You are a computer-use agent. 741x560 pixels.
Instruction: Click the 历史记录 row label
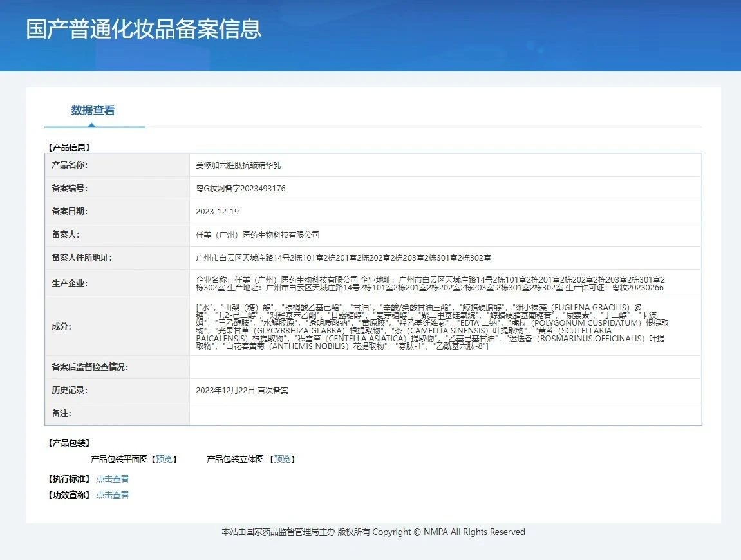[x=70, y=390]
